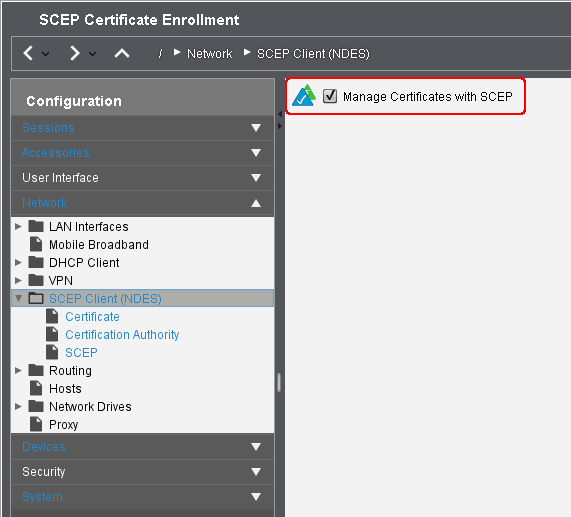Expand the Sessions configuration section
The height and width of the screenshot is (517, 571).
[142, 128]
